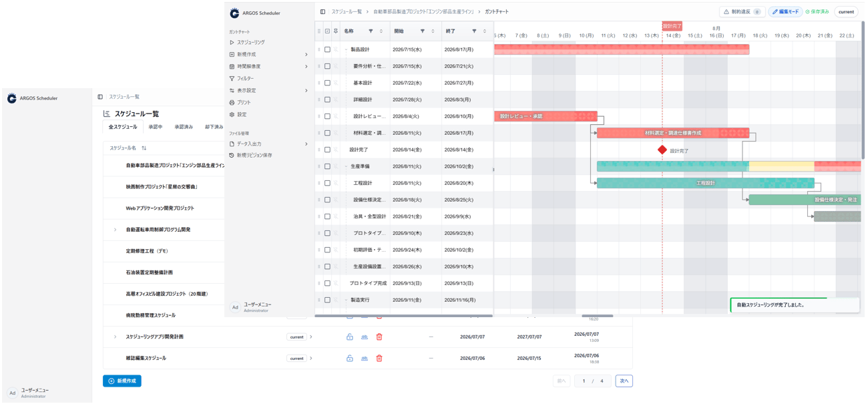868x404 pixels.
Task: Check the 詳細設計 row checkbox
Action: tap(327, 99)
